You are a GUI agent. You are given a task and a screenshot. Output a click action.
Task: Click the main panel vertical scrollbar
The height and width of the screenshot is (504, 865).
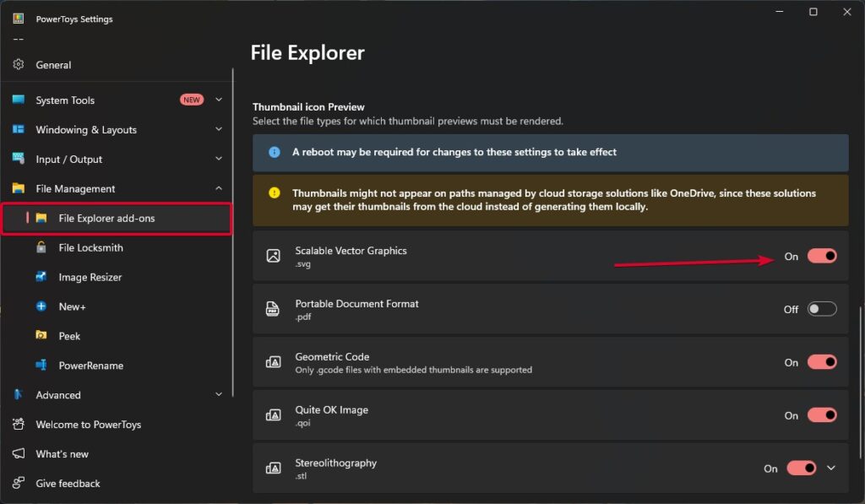pos(860,382)
